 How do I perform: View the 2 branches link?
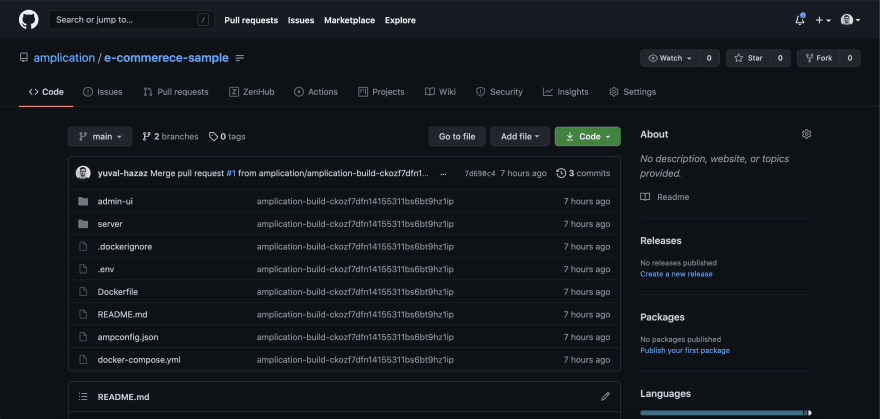tap(170, 136)
